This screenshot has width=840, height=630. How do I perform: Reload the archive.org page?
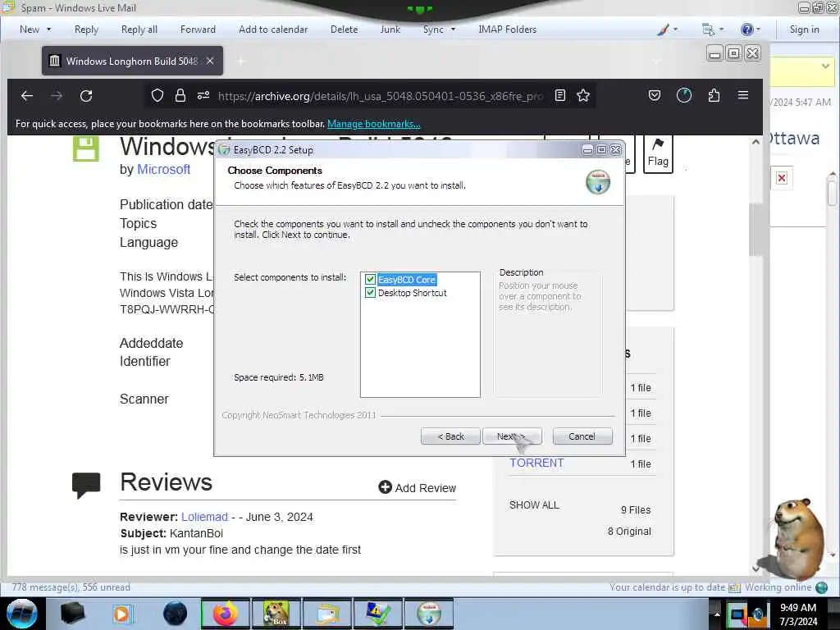[x=86, y=96]
